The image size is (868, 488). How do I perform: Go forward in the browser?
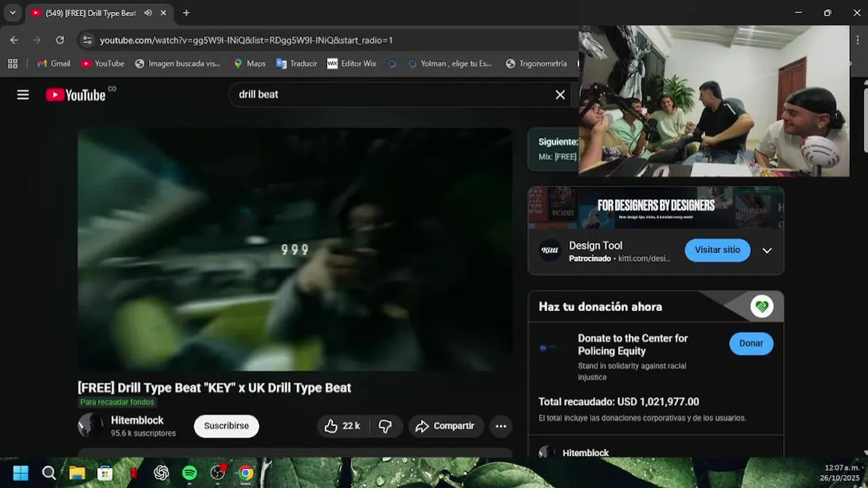pyautogui.click(x=37, y=40)
